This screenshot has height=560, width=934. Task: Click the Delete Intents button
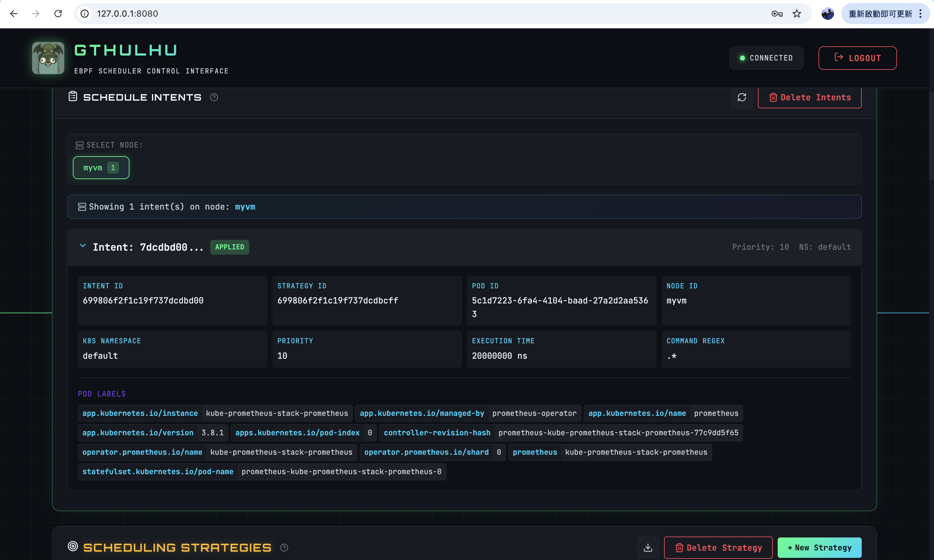[810, 97]
